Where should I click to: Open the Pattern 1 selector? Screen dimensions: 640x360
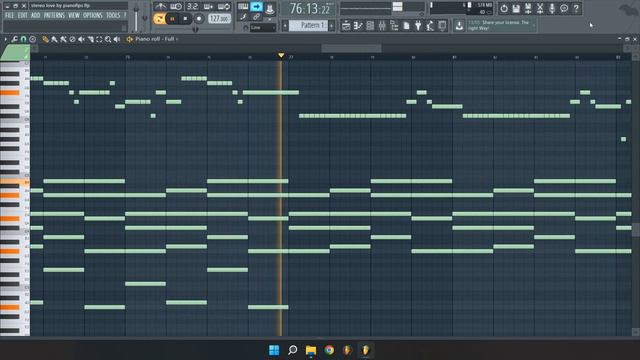[308, 25]
